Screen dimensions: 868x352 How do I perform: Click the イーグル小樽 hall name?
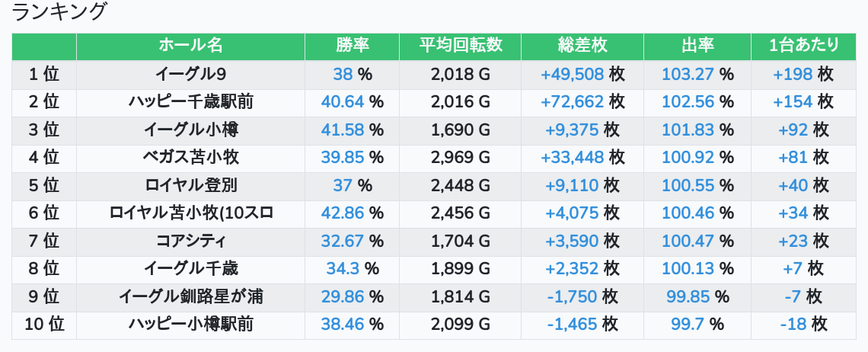click(190, 130)
